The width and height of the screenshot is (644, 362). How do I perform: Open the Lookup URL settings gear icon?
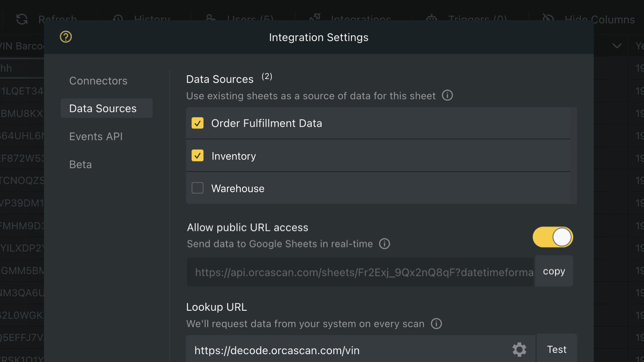coord(519,350)
